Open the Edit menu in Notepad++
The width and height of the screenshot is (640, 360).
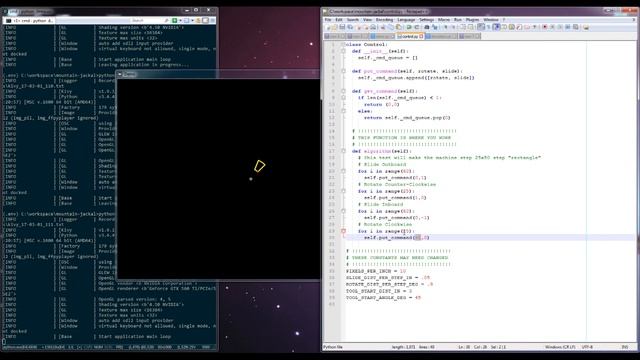[x=339, y=20]
